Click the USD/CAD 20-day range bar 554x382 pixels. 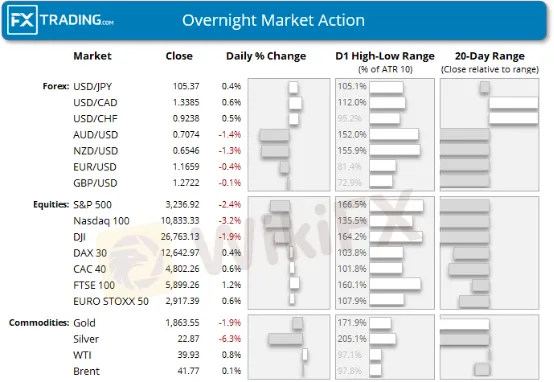pos(514,103)
